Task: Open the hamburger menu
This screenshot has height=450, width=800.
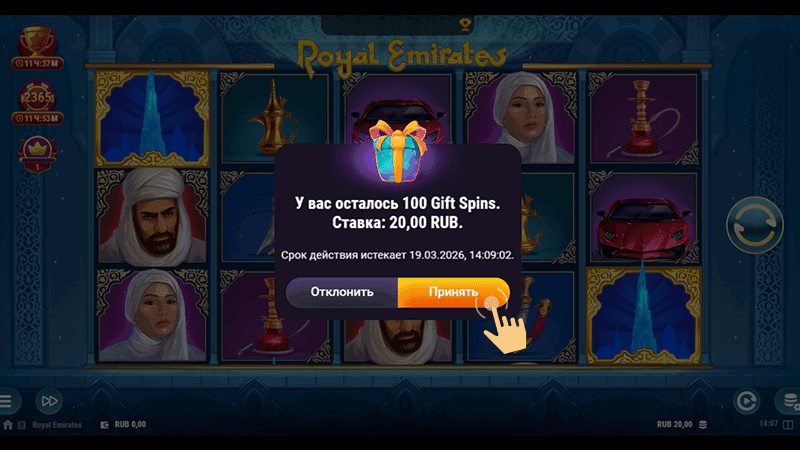Action: pos(6,401)
